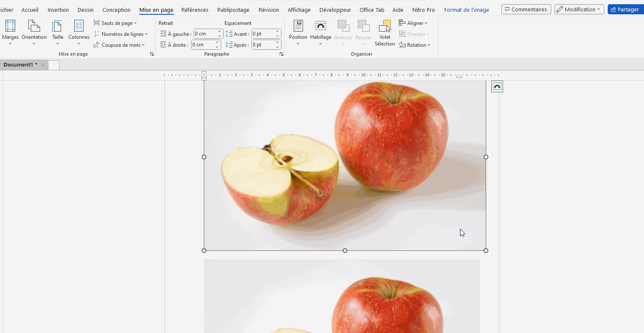
Task: Click the Habillage text wrap icon
Action: [321, 27]
